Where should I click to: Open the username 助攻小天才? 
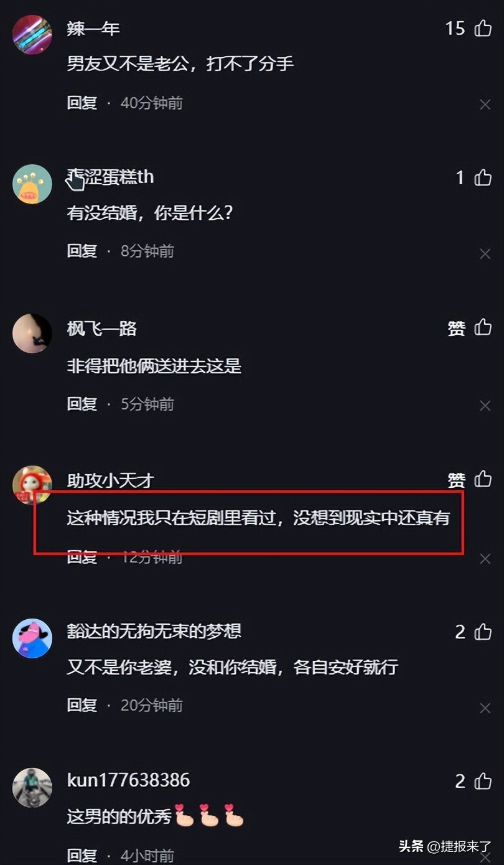[110, 480]
